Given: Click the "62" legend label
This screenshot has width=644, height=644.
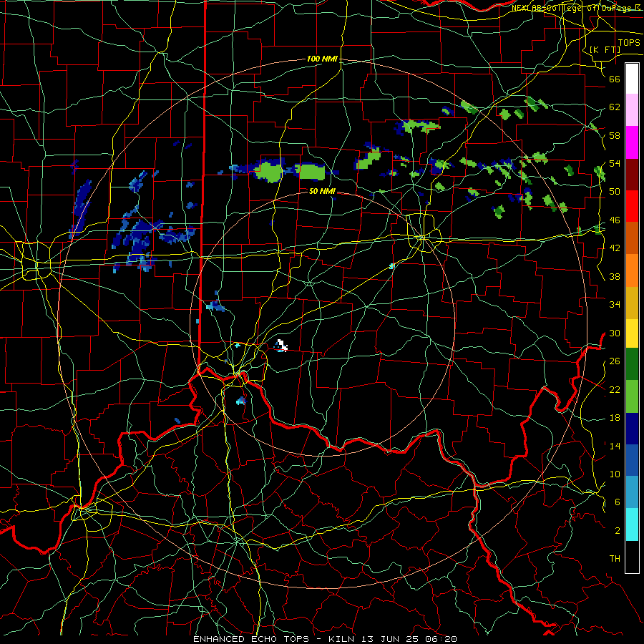Looking at the screenshot, I should (615, 107).
